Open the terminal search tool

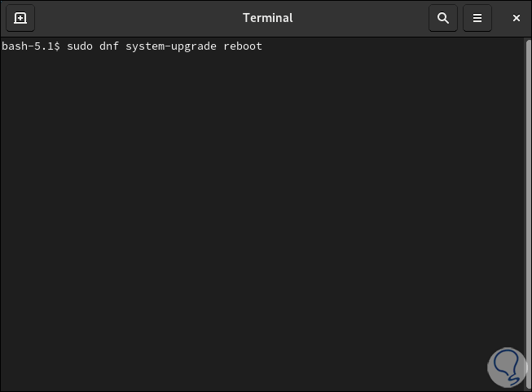443,18
